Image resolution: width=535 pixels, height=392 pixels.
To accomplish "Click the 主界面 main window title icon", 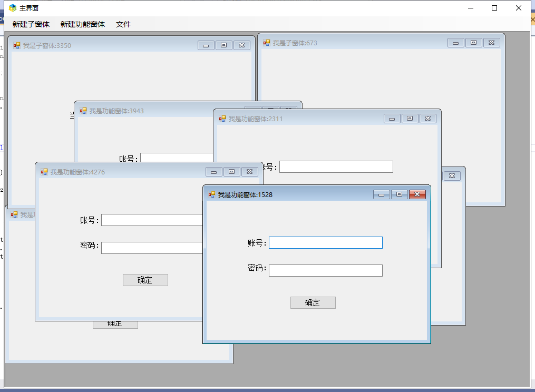I will click(13, 8).
